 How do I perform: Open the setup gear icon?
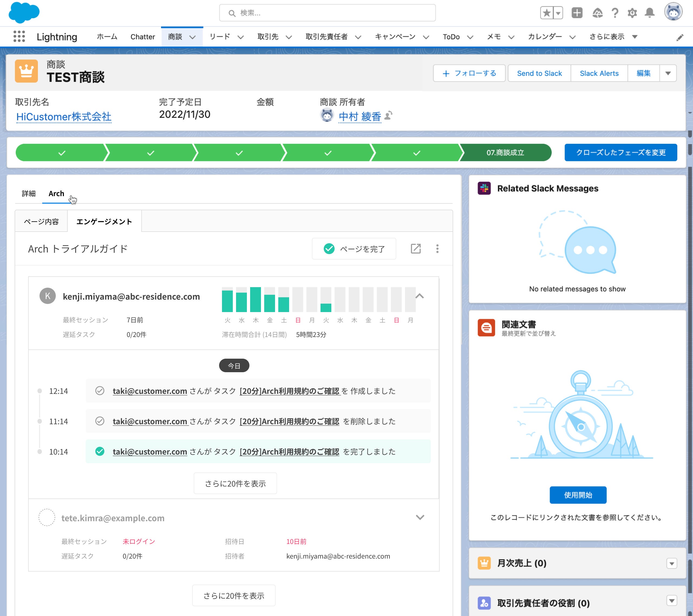[632, 13]
